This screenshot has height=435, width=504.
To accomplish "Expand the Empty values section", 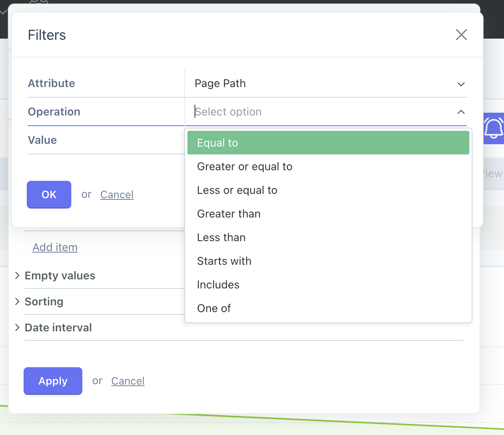I will point(59,276).
